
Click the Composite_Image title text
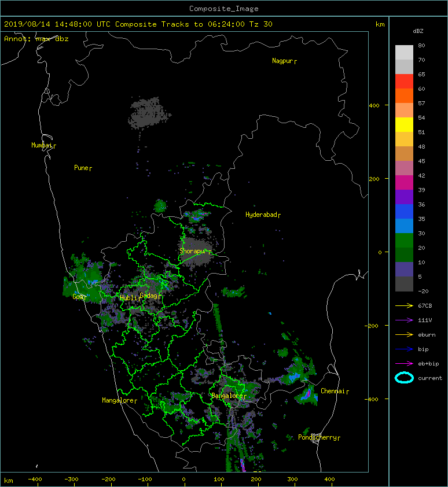pyautogui.click(x=224, y=9)
